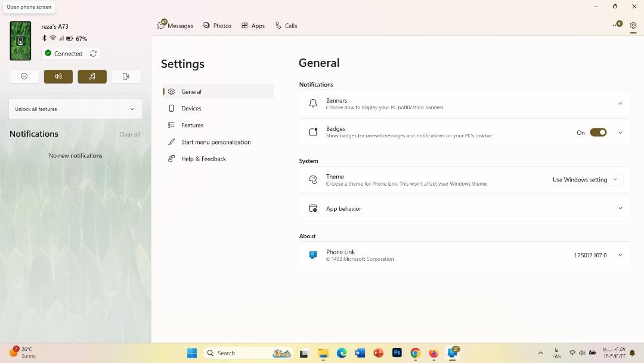The height and width of the screenshot is (363, 644).
Task: Click Clear all notifications
Action: pos(129,134)
